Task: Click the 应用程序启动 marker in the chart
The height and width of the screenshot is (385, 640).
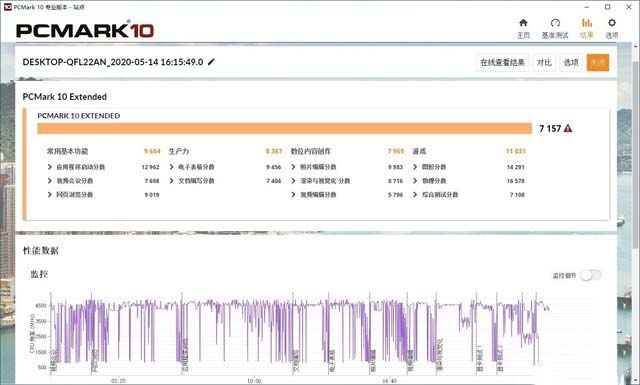Action: pos(184,356)
